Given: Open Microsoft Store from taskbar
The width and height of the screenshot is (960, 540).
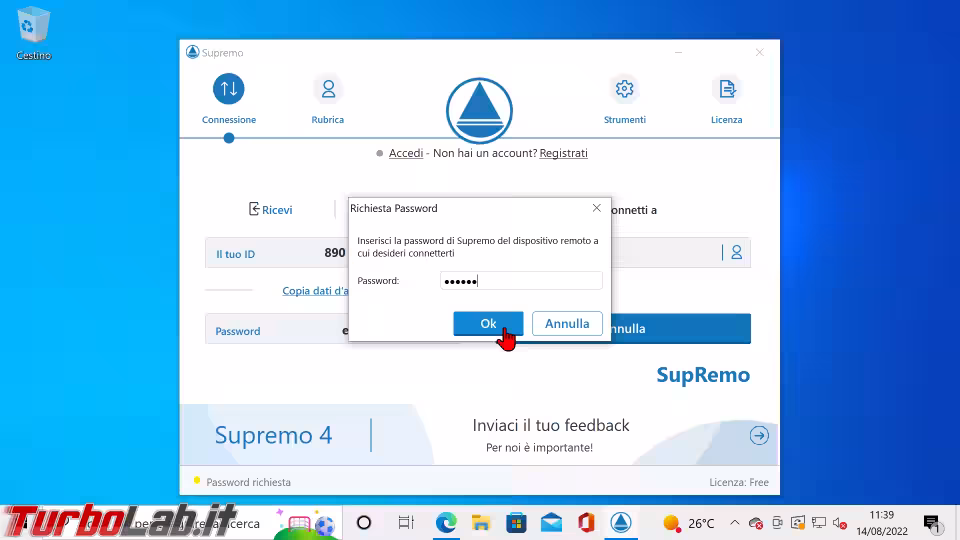Looking at the screenshot, I should coord(516,523).
